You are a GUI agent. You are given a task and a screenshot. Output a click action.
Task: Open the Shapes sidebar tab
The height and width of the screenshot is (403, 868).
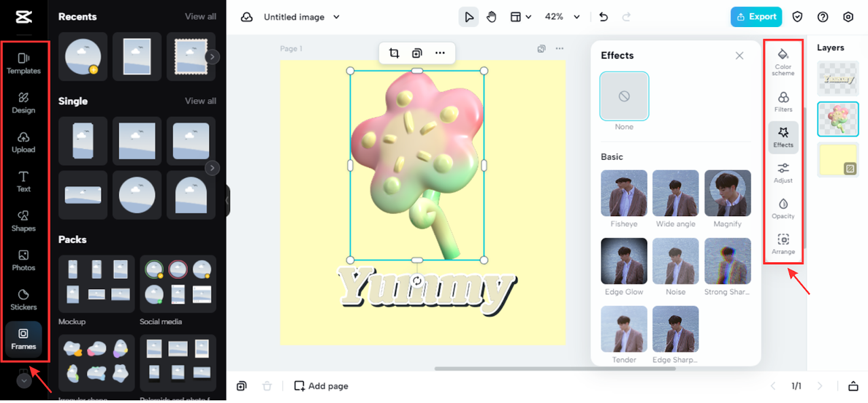[x=24, y=221]
